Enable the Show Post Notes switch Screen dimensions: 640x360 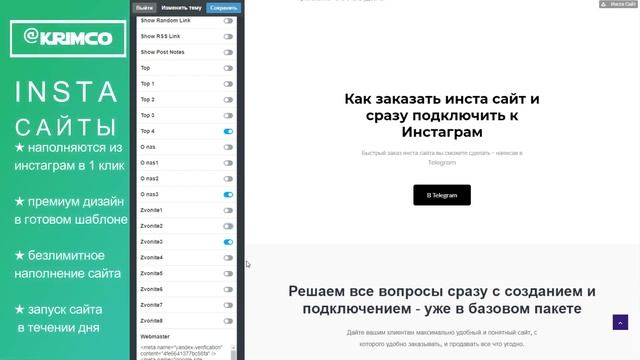[x=228, y=52]
